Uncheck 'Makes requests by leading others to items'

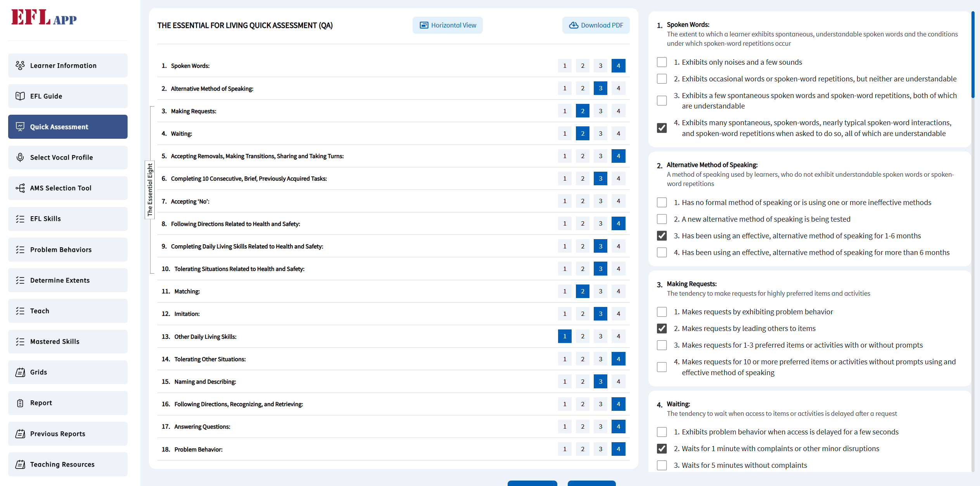[662, 329]
